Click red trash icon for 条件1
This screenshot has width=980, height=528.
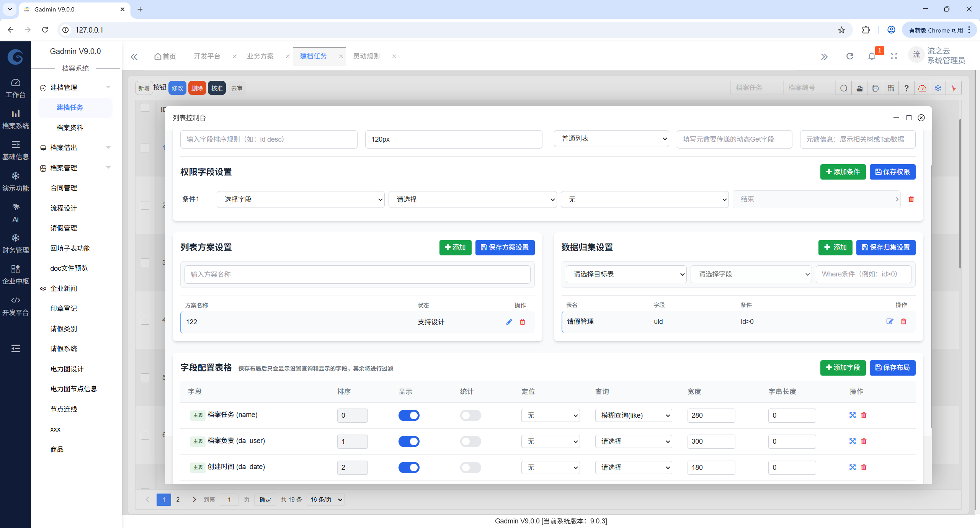(911, 199)
